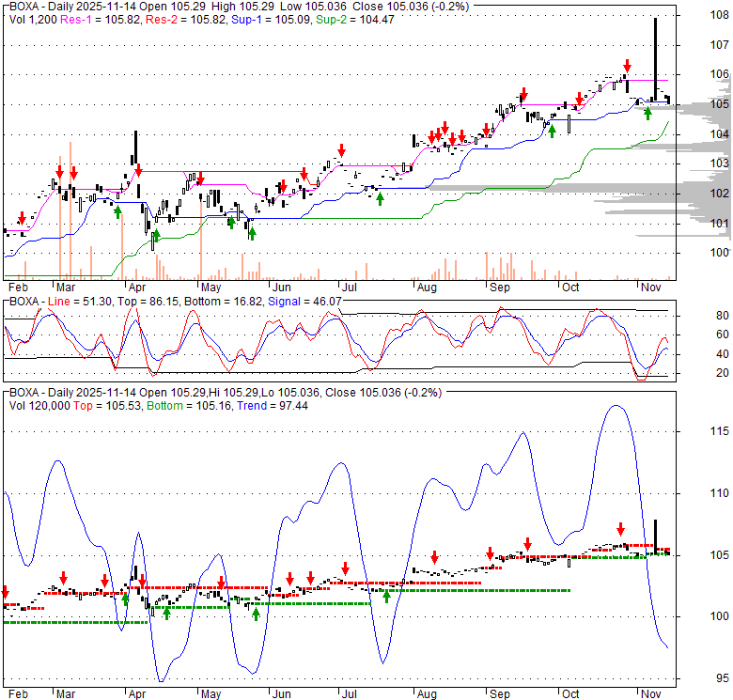Click the tall November candle spike in top chart
This screenshot has width=733, height=700.
tap(655, 47)
